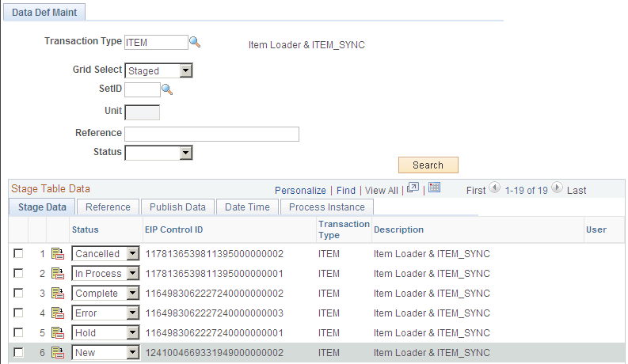Image resolution: width=628 pixels, height=364 pixels.
Task: Switch to Publish Data tab
Action: coord(177,207)
